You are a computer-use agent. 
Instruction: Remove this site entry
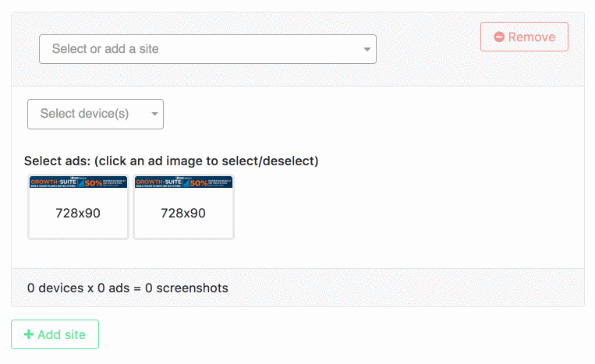coord(524,37)
